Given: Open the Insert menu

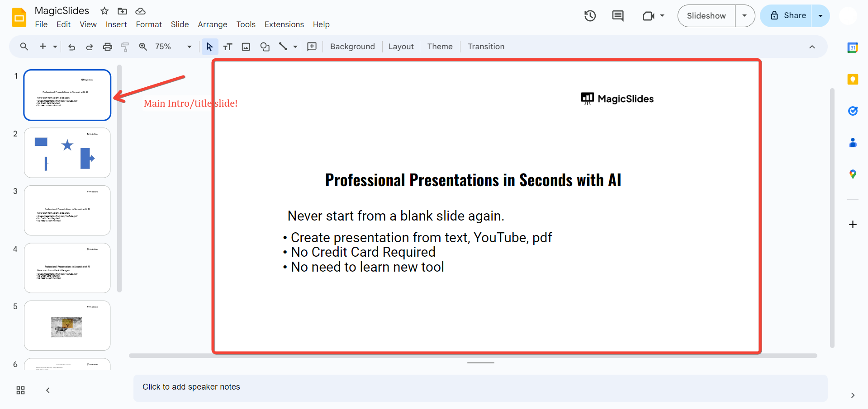Looking at the screenshot, I should (x=116, y=24).
